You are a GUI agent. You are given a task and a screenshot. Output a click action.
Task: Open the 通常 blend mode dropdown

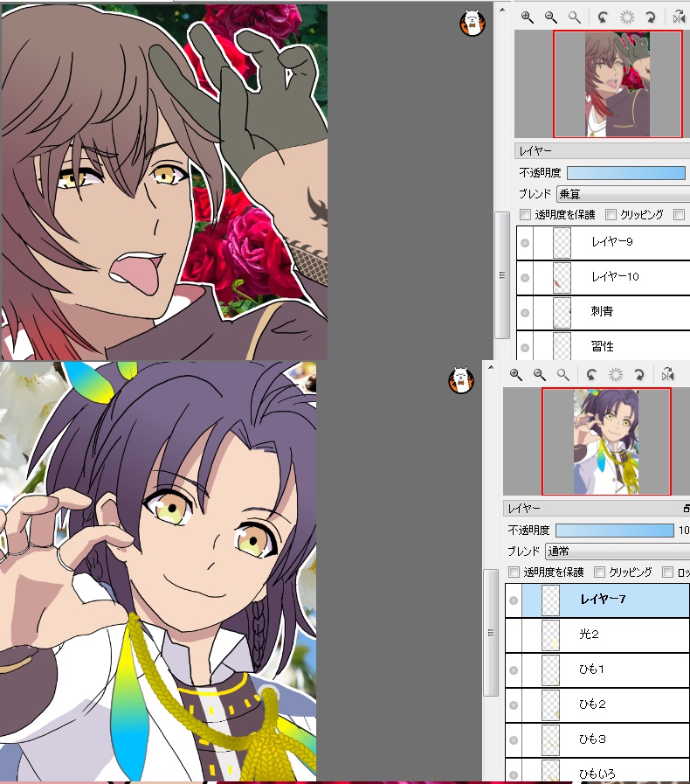tap(618, 551)
